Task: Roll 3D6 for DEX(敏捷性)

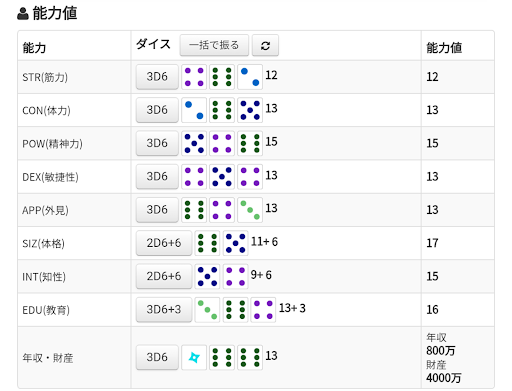Action: click(x=157, y=177)
